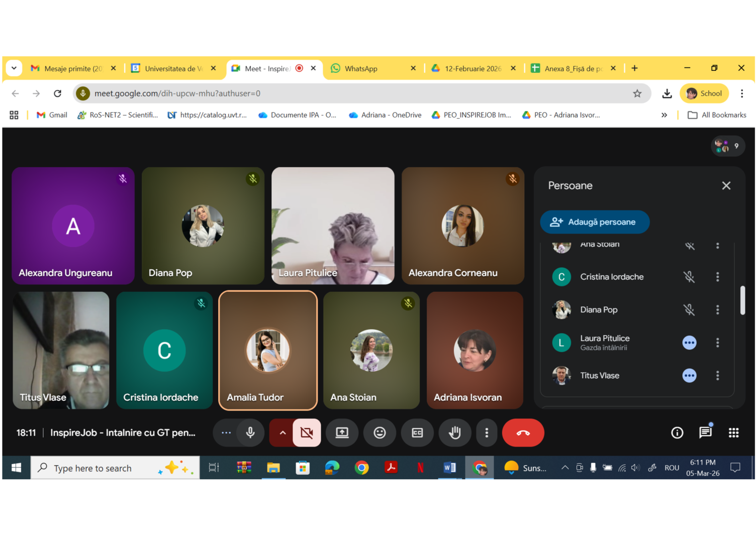Viewport: 756px width, 548px height.
Task: Open the emoji reactions button
Action: (x=380, y=432)
